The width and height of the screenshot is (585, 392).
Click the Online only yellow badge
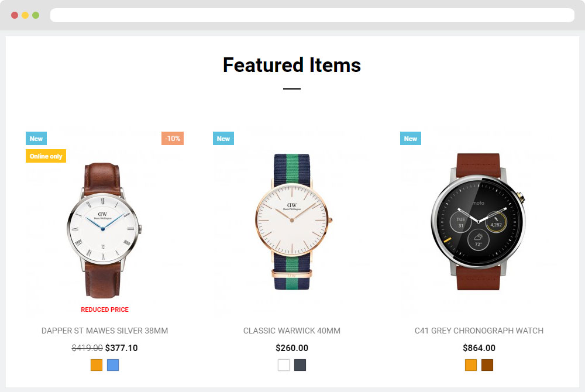[46, 156]
